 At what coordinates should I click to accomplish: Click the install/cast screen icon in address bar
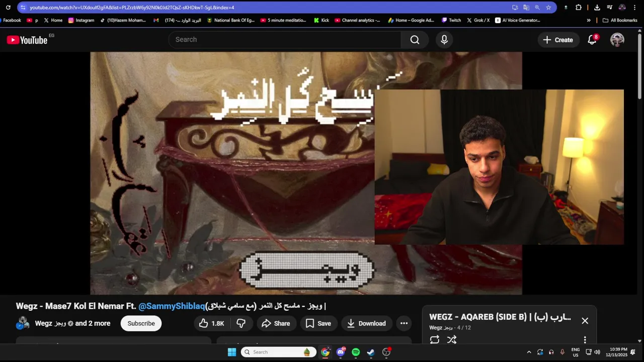515,8
